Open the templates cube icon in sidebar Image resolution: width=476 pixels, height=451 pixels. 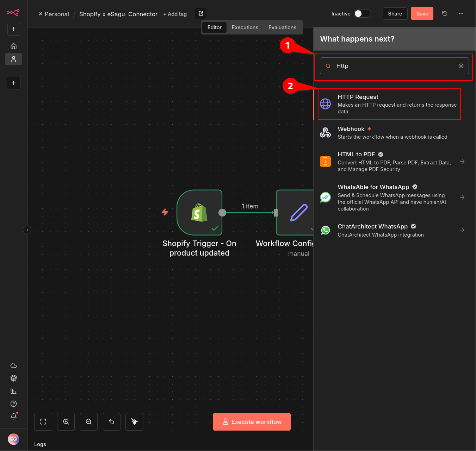click(13, 378)
